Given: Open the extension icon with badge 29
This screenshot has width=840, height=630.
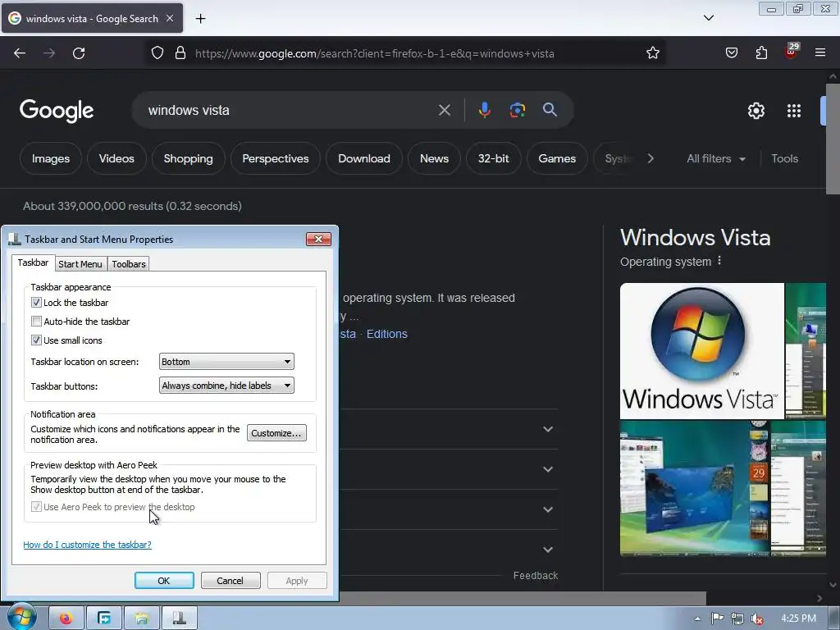Looking at the screenshot, I should tap(792, 52).
